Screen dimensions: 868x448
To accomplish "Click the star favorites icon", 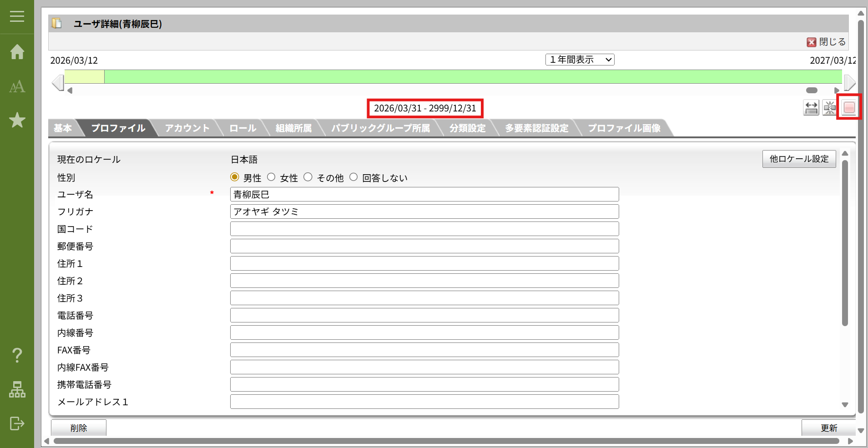I will (x=17, y=120).
